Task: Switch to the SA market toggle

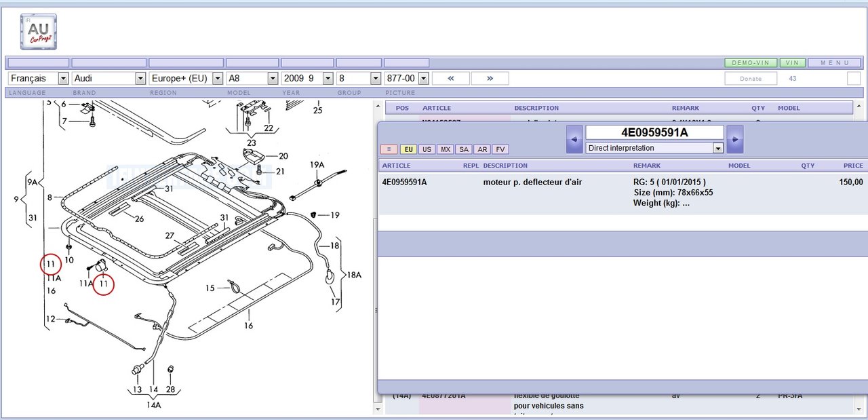Action: pyautogui.click(x=463, y=149)
